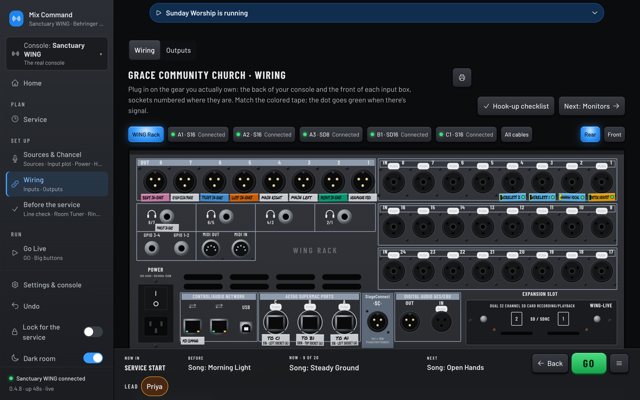Open the hamburger menu next to GO
The width and height of the screenshot is (640, 400).
[619, 363]
